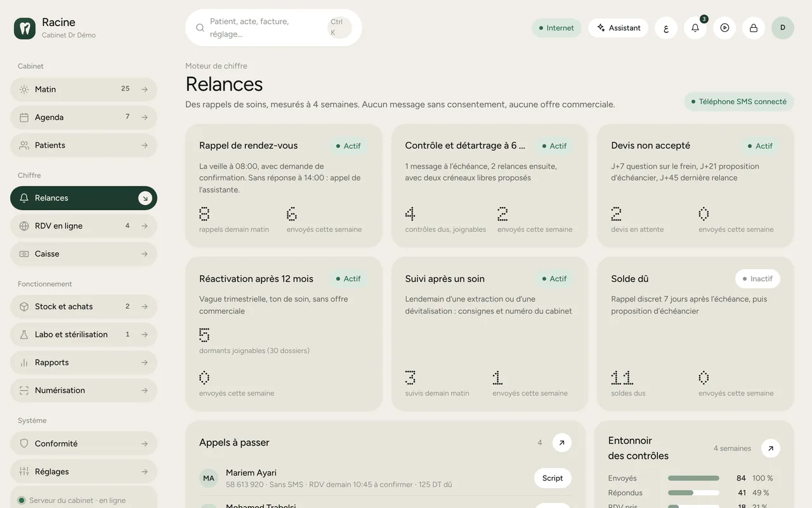Click the sliders icon for Réglages
This screenshot has width=812, height=508.
click(24, 472)
